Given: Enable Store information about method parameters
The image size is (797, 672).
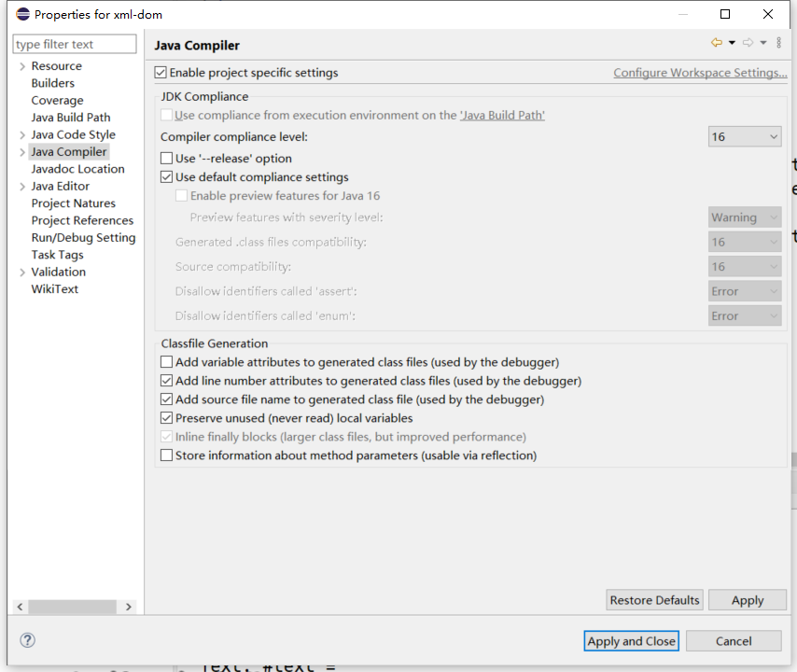Looking at the screenshot, I should tap(167, 455).
